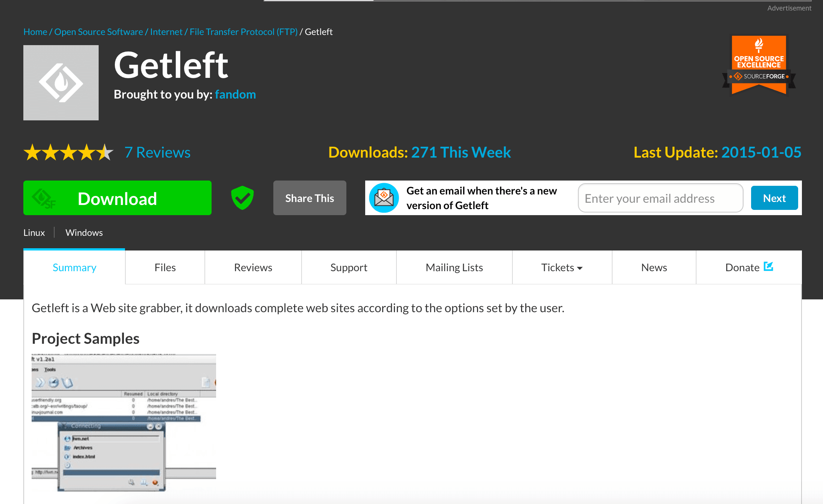Open the Getleft project sample screenshot
Screen dimensions: 823x504
(124, 422)
